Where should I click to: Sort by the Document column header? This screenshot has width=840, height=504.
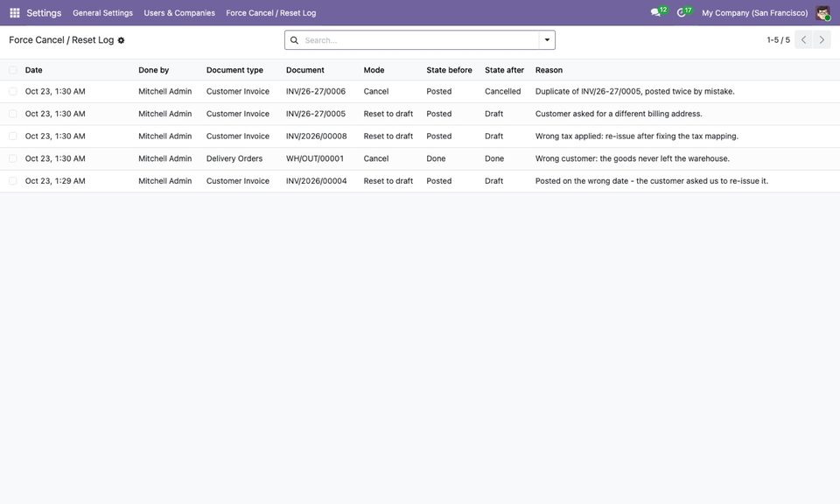click(x=305, y=70)
